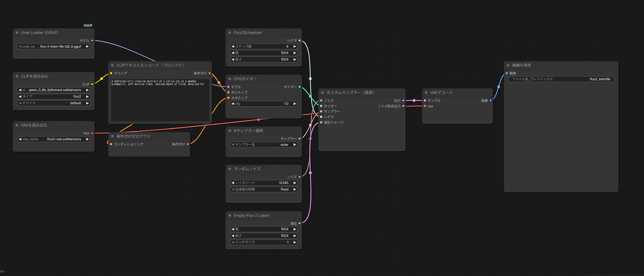
Task: Click the 画像 output port on VAEデコード
Action: (x=490, y=101)
